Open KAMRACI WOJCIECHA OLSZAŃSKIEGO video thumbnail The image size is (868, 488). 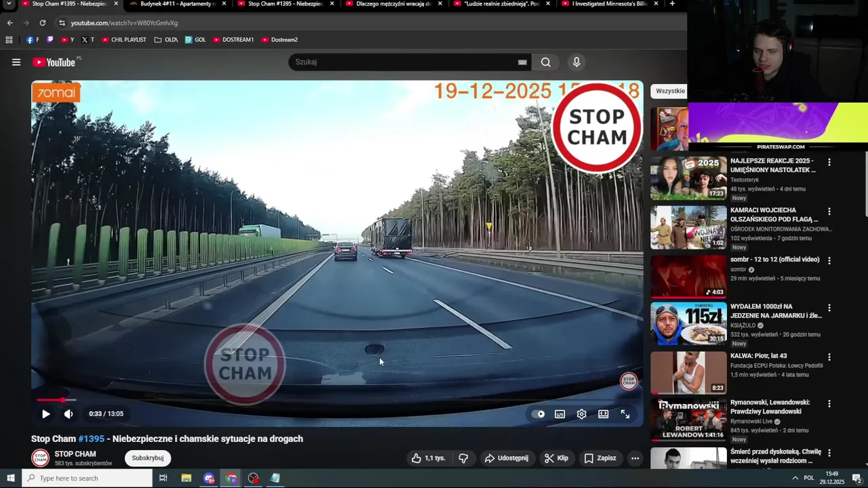tap(688, 228)
